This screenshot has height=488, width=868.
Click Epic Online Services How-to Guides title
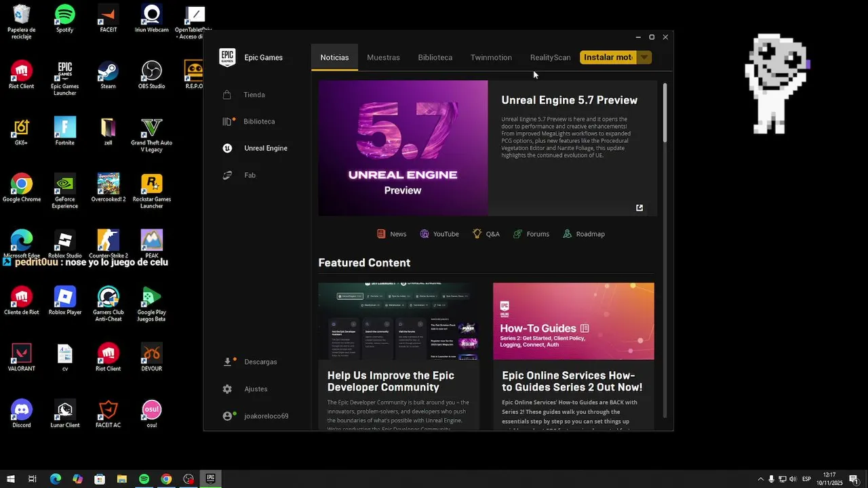[x=572, y=382]
